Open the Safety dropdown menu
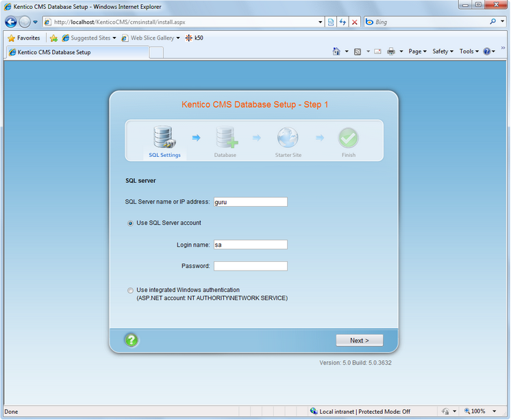Viewport: 511px width, 420px height. click(443, 51)
